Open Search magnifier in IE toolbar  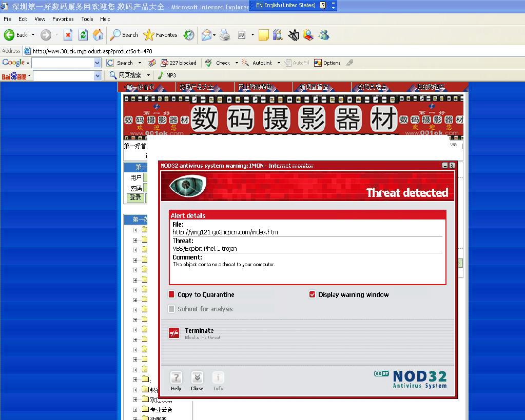[115, 35]
